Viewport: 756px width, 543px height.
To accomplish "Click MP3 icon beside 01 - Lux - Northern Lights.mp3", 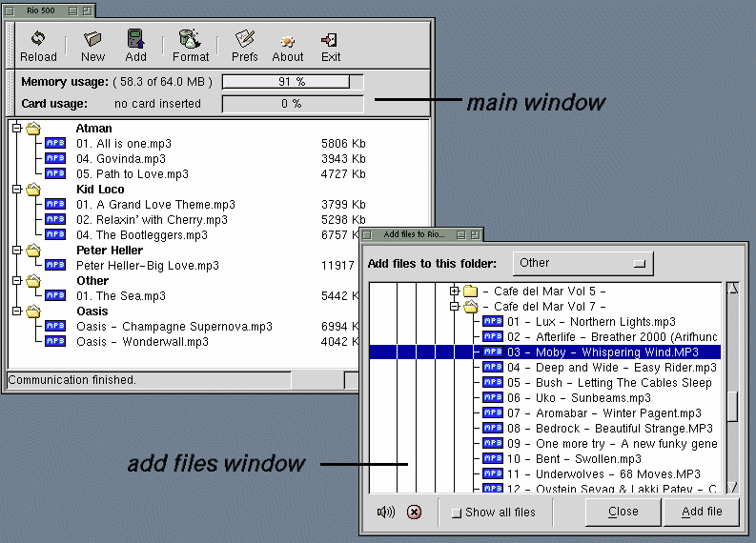I will point(493,321).
